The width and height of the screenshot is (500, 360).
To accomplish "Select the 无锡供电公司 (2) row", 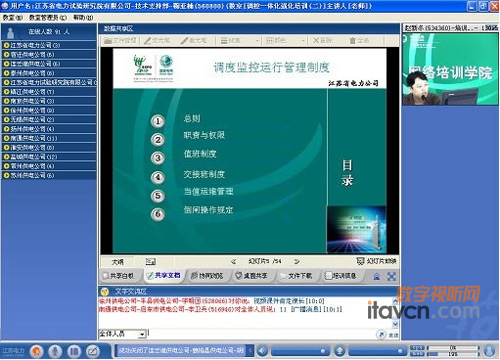I will (49, 119).
